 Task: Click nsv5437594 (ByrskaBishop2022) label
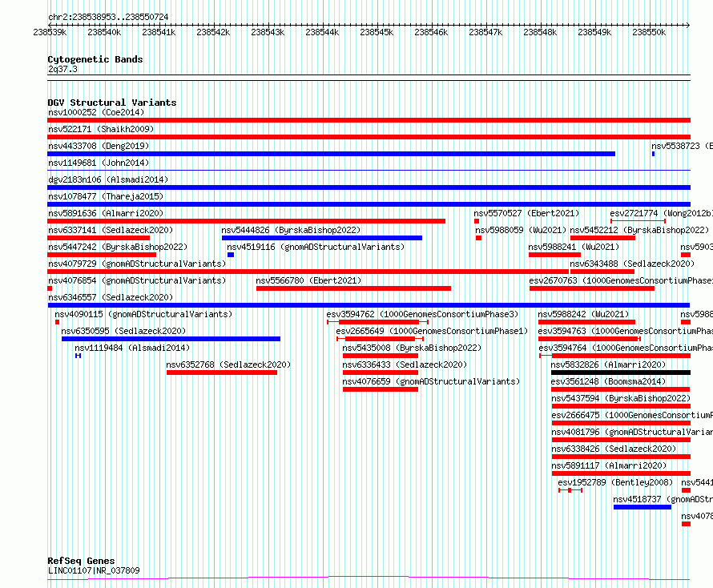(621, 398)
